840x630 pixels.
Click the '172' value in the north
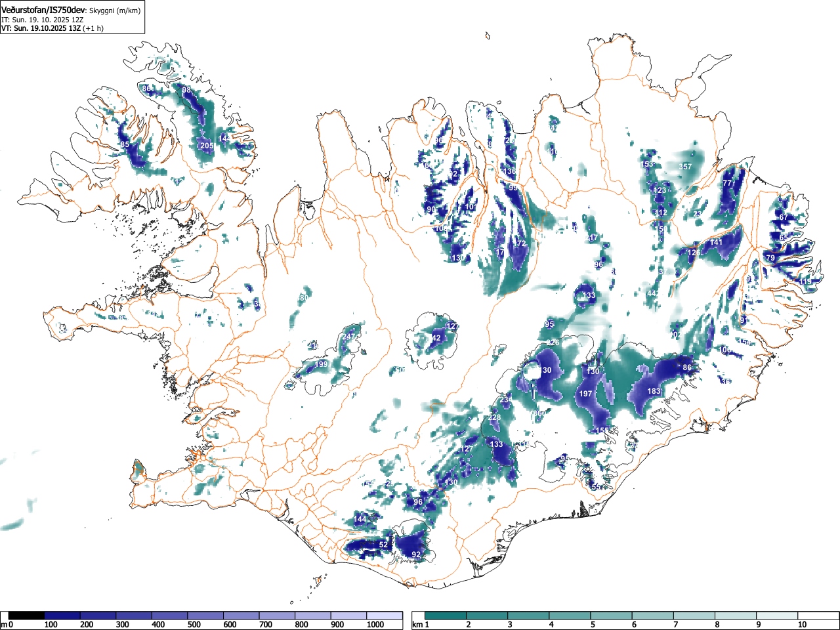click(x=520, y=244)
